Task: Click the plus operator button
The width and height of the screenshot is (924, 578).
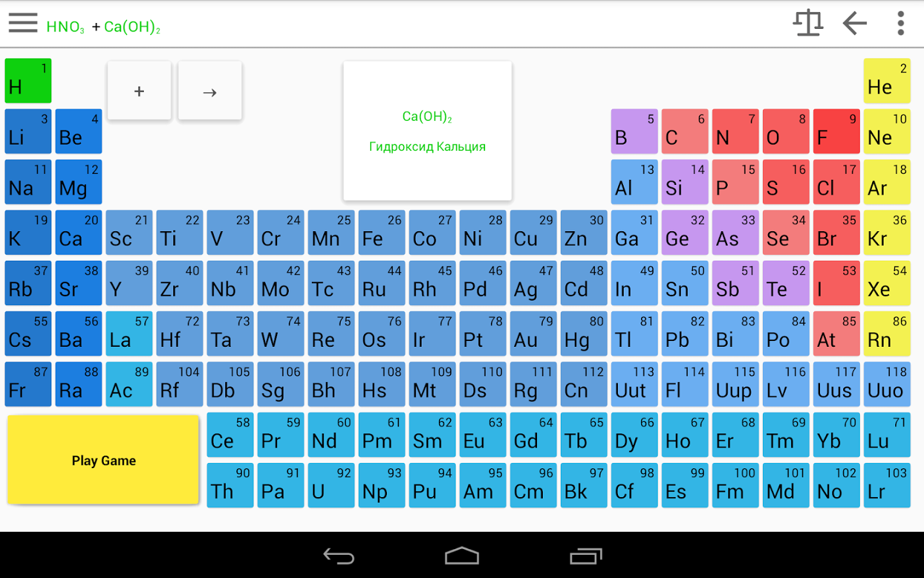Action: (x=139, y=91)
